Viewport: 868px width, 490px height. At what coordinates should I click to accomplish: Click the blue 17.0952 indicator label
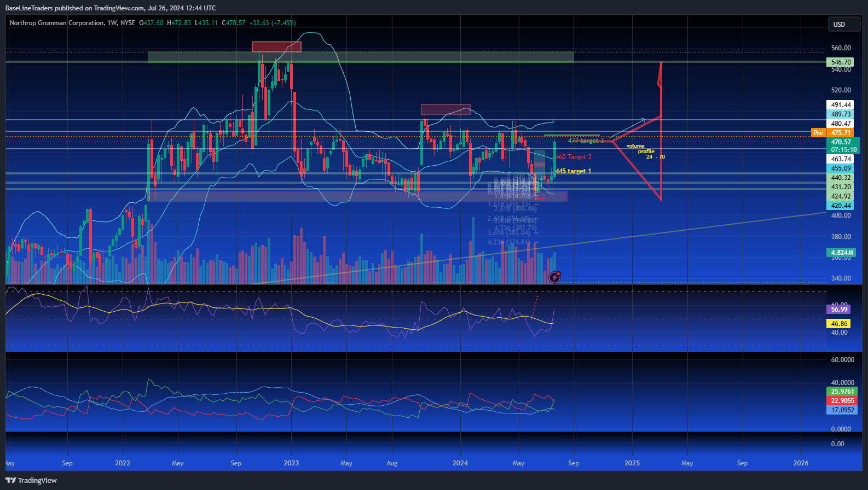click(841, 410)
